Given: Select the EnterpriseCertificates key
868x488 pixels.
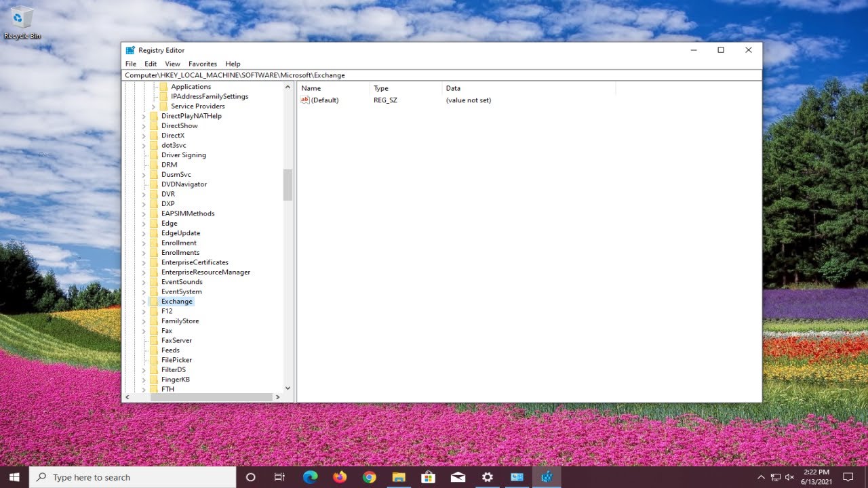Looking at the screenshot, I should coord(195,262).
